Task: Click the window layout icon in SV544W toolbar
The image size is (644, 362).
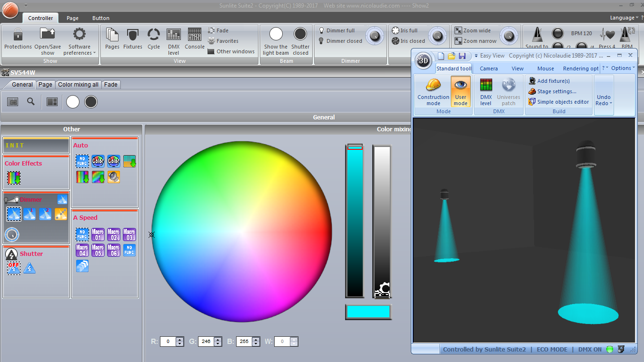Action: tap(52, 101)
